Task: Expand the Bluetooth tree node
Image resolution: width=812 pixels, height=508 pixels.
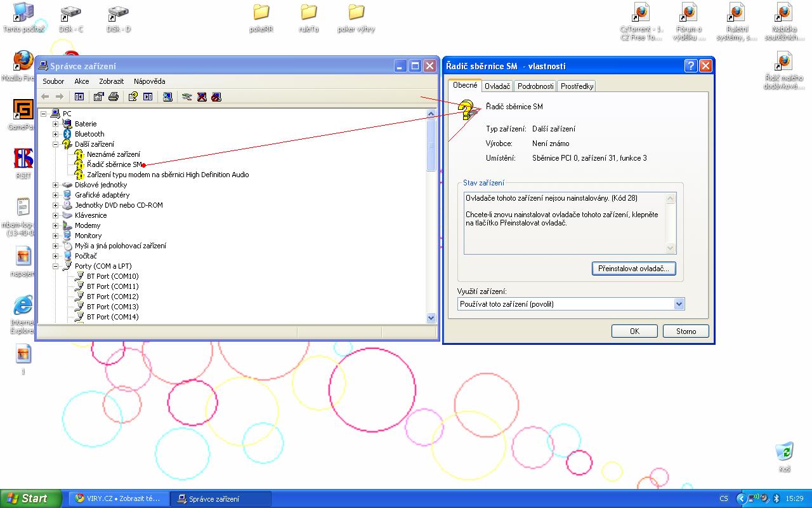Action: coord(55,134)
